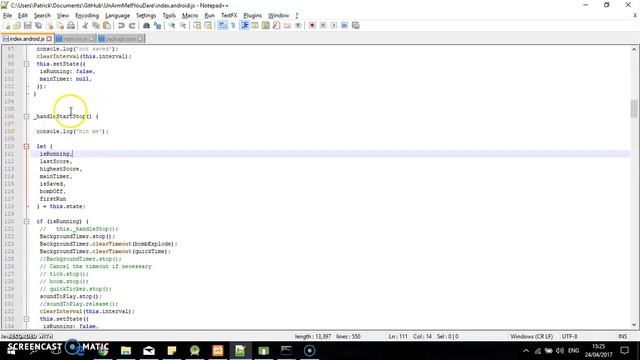Screen dimensions: 640x360
Task: Open the volume control in tray
Action: pyautogui.click(x=560, y=351)
